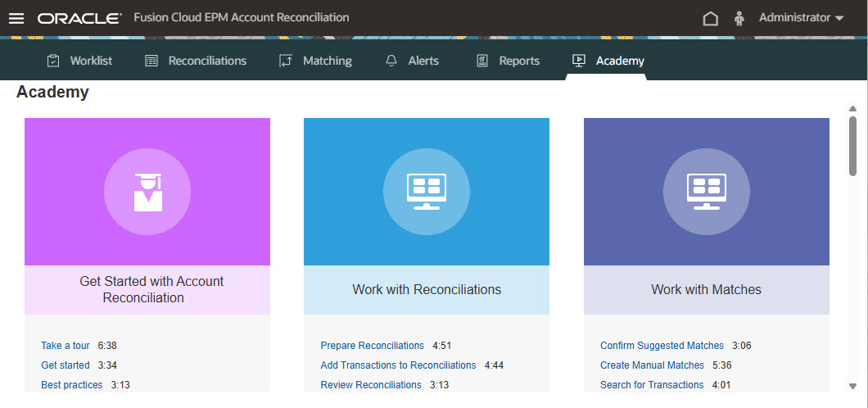
Task: Open the Best practices video link
Action: pos(72,385)
